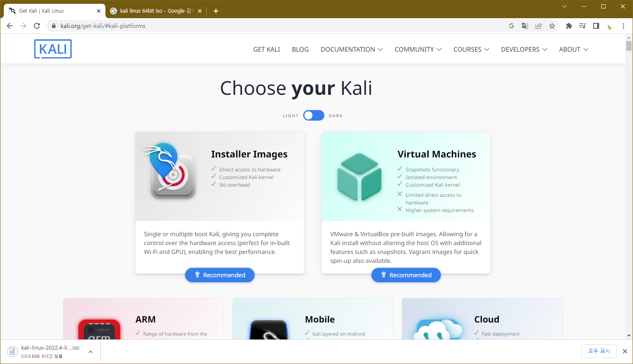The height and width of the screenshot is (364, 633).
Task: Click the site lock icon in address bar
Action: (x=53, y=26)
